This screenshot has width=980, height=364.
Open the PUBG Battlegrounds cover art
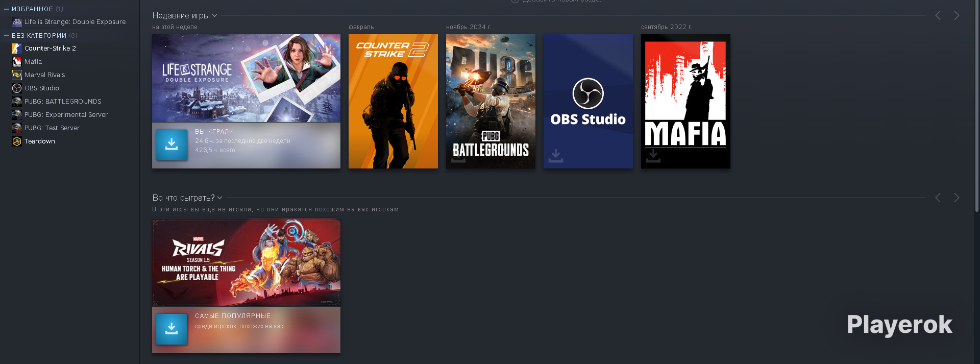pyautogui.click(x=491, y=101)
